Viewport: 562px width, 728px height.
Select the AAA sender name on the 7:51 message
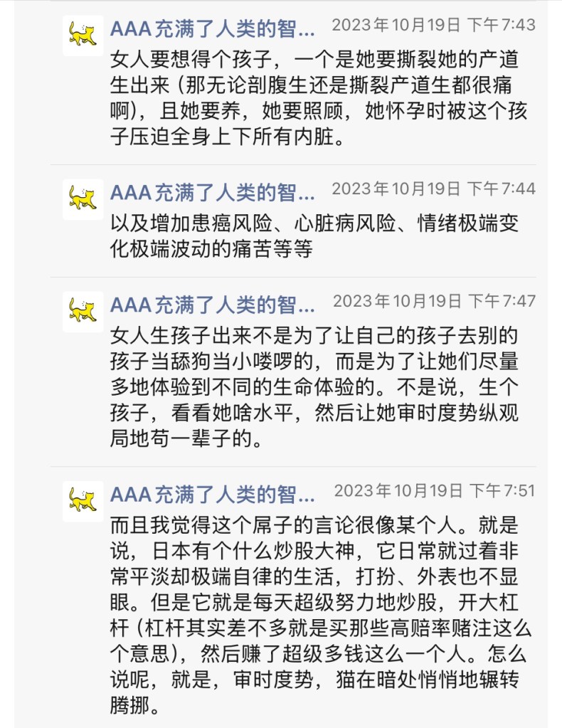[212, 495]
